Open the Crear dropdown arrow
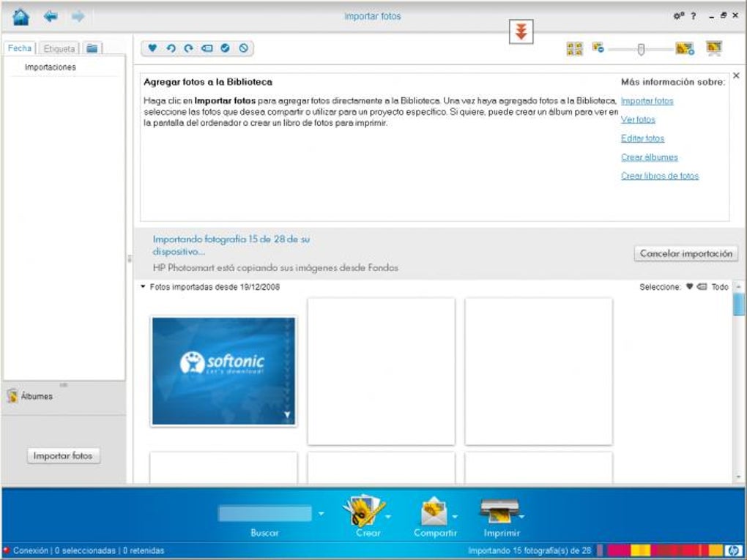 click(x=388, y=516)
